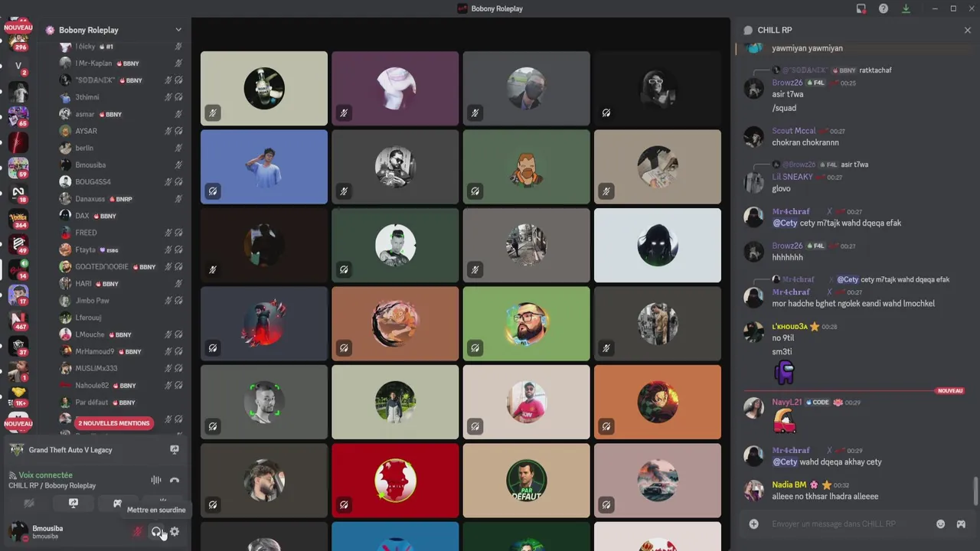Click the CHILL RP chat bubble icon
The width and height of the screenshot is (980, 551).
748,30
